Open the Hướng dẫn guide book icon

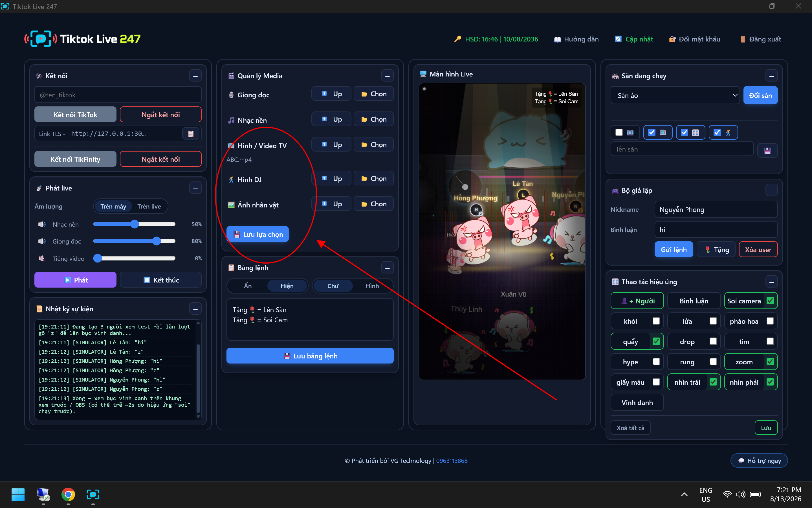(557, 39)
